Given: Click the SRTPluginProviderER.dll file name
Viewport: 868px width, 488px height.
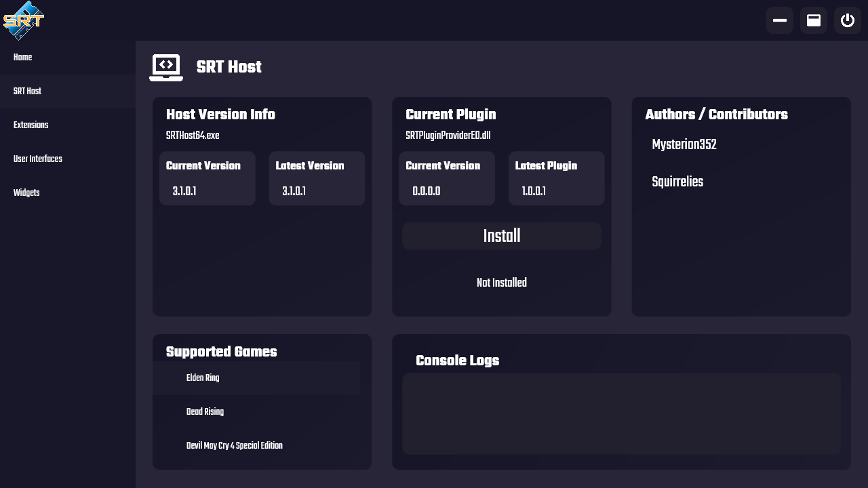Looking at the screenshot, I should [448, 136].
